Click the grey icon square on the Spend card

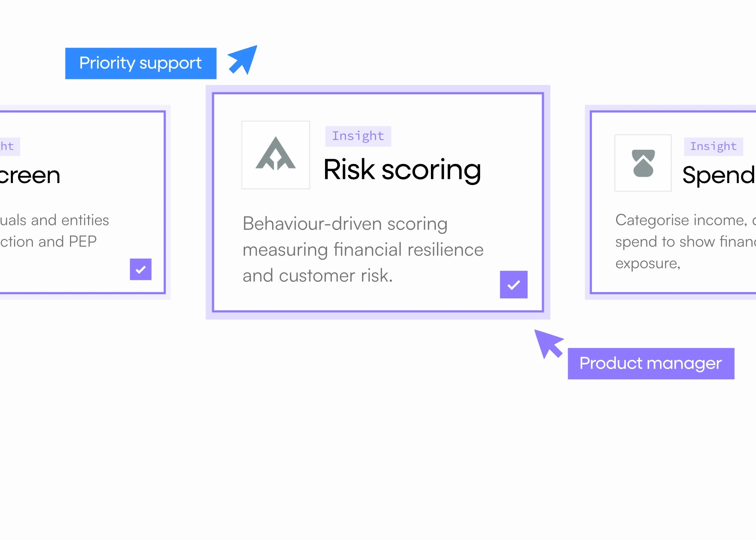[x=643, y=163]
